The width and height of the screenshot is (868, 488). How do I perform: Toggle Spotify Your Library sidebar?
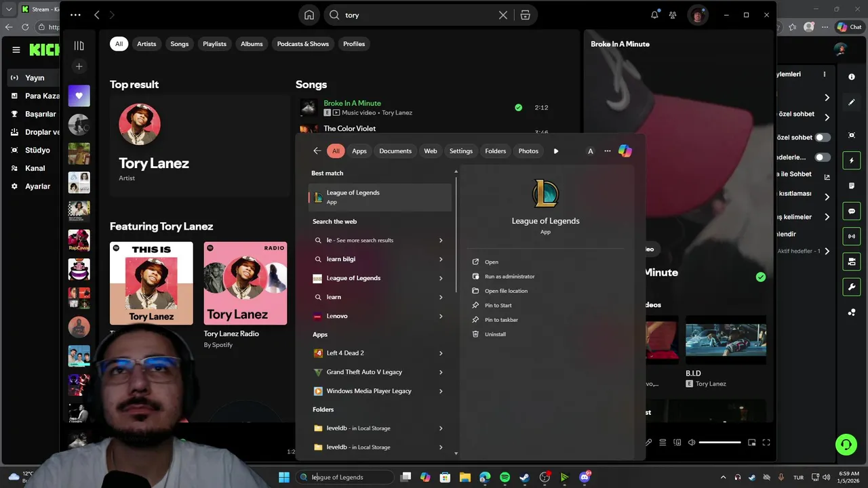pos(79,45)
